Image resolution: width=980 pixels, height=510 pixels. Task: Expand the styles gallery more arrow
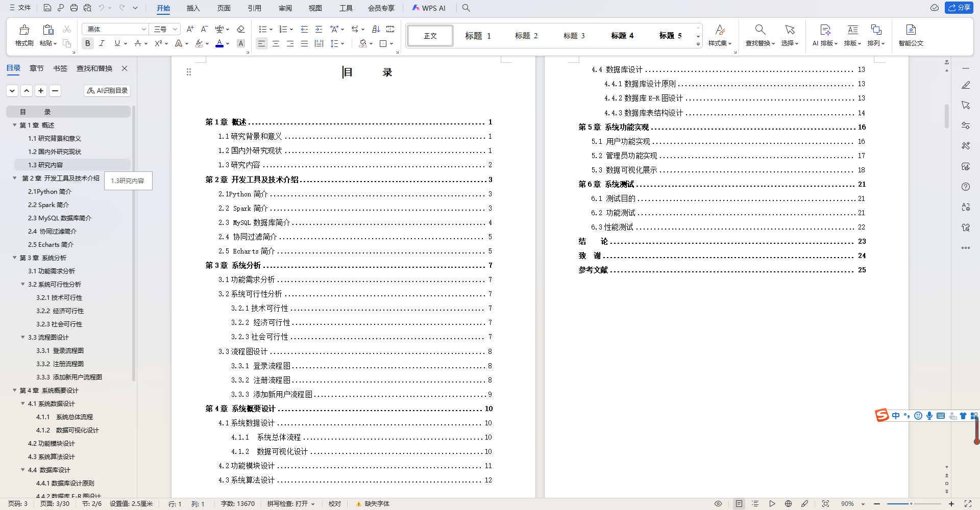click(x=698, y=44)
